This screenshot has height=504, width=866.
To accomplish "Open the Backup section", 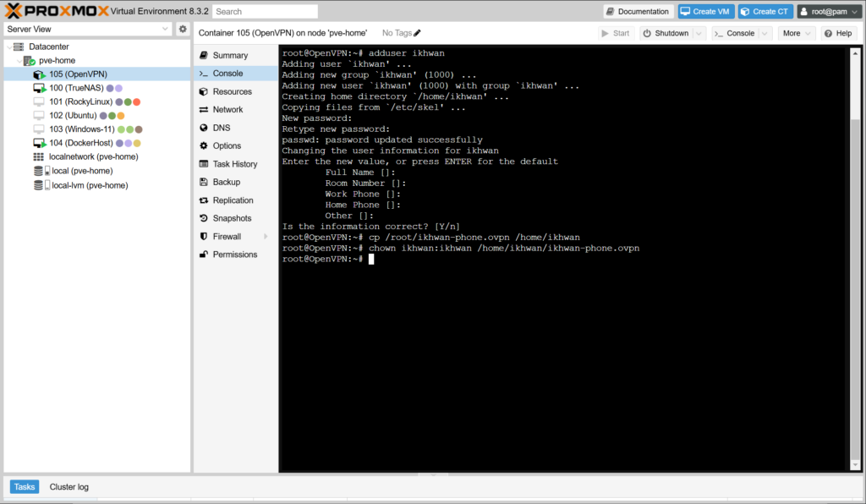I will [x=226, y=182].
